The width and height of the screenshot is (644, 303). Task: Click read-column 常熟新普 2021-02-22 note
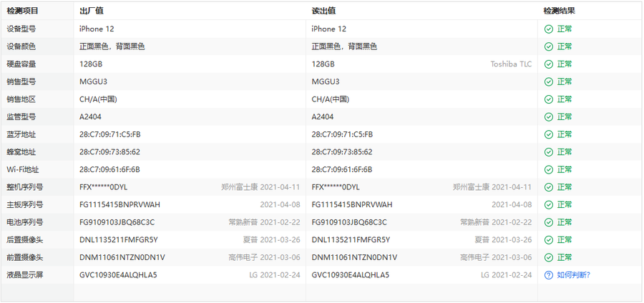(496, 223)
